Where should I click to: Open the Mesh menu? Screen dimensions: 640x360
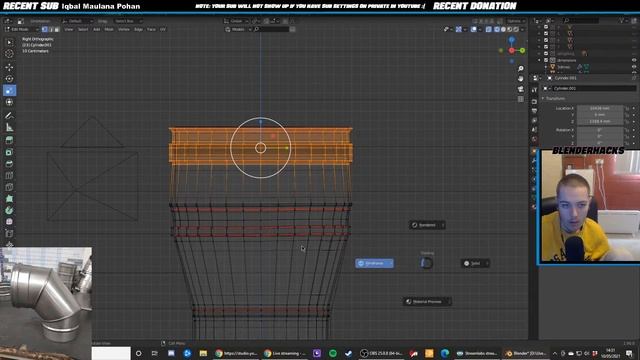coord(109,29)
